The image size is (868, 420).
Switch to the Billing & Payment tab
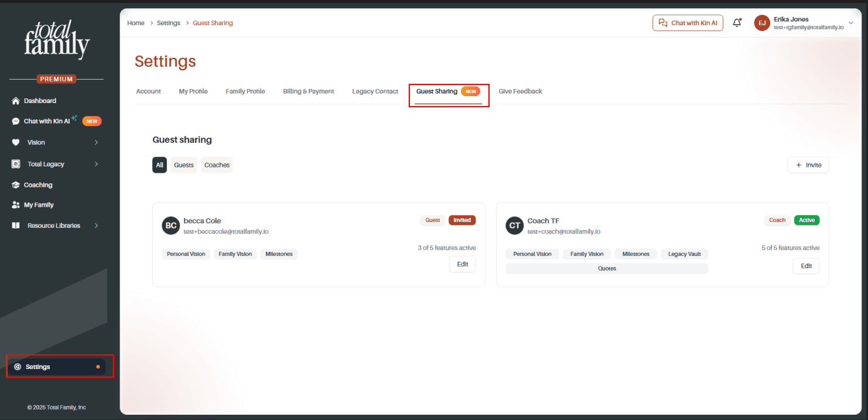[x=309, y=91]
